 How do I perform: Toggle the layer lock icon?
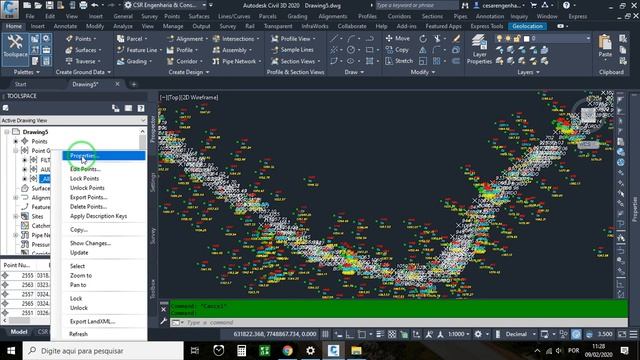coord(517,38)
